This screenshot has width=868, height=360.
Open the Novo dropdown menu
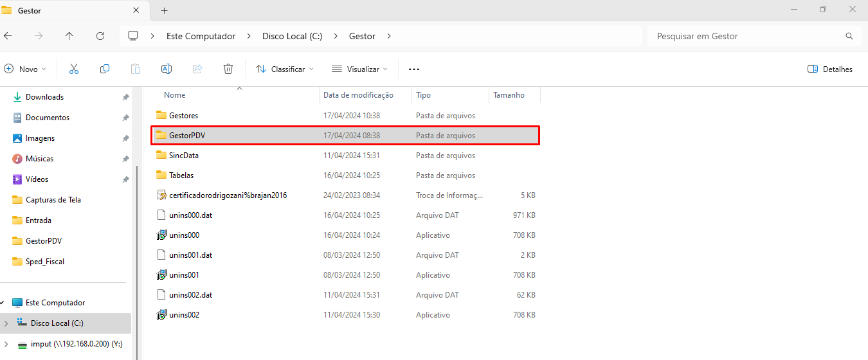pos(26,69)
